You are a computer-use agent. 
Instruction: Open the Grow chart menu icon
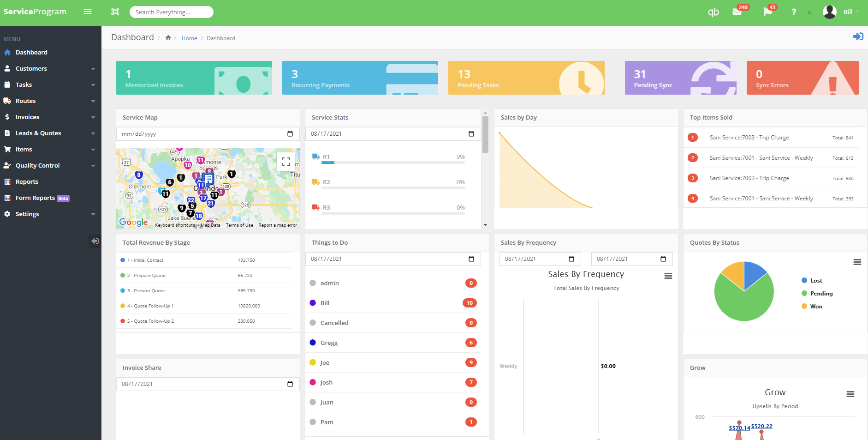point(850,394)
